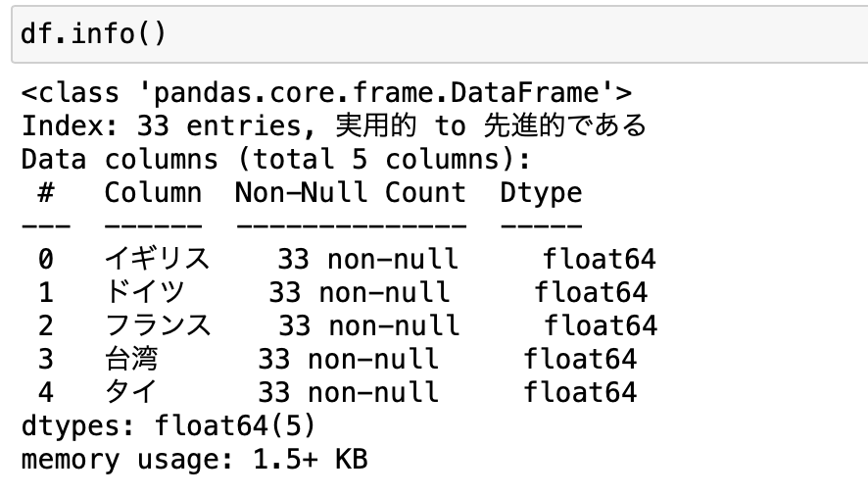The height and width of the screenshot is (496, 868).
Task: Click the float64 dtype in タイ row
Action: [580, 392]
